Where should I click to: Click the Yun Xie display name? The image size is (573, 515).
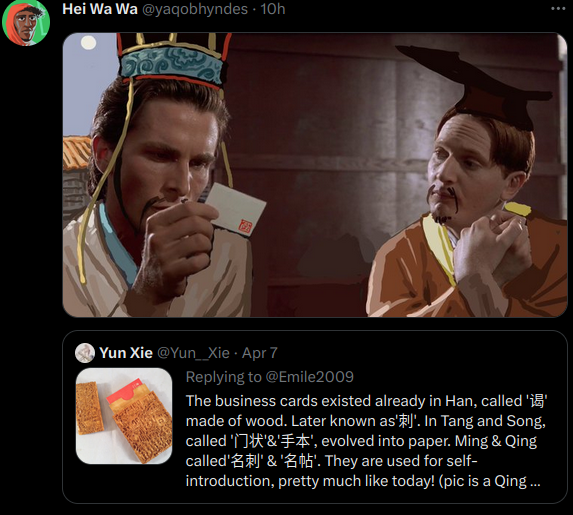126,353
